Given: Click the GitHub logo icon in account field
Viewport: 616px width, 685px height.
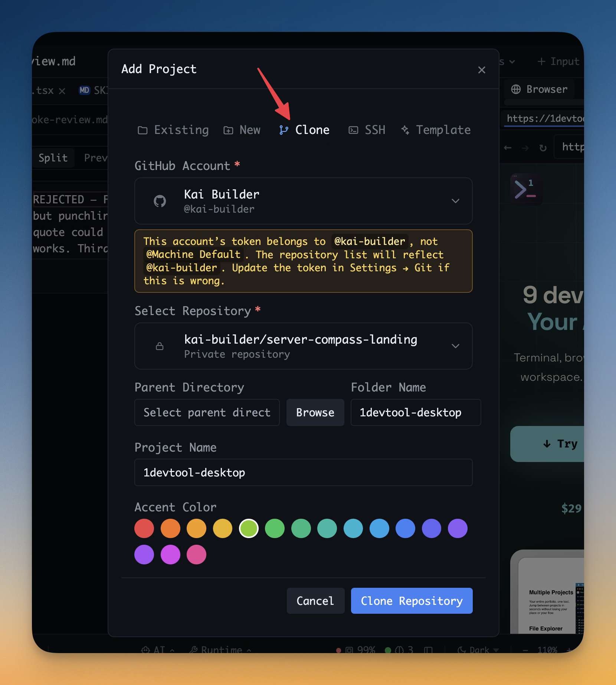Looking at the screenshot, I should [x=160, y=201].
